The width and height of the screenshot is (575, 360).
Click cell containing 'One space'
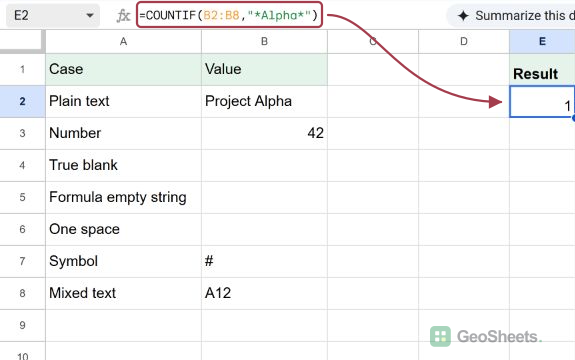123,229
